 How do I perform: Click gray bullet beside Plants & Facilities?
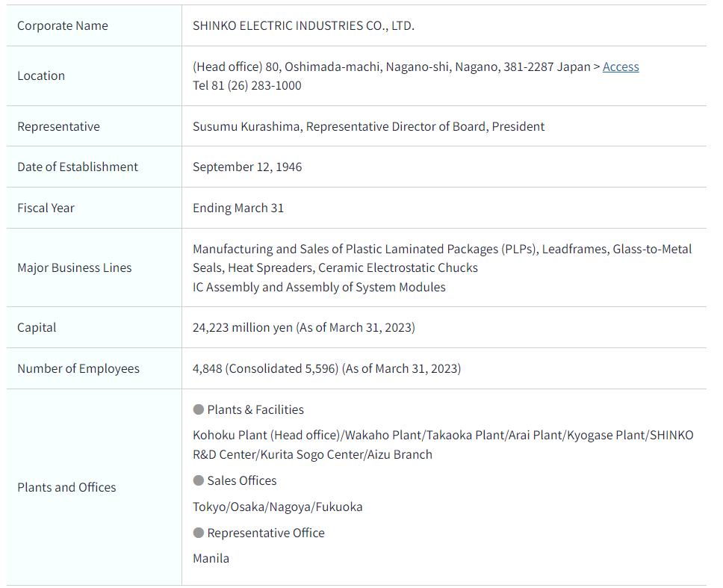point(198,409)
